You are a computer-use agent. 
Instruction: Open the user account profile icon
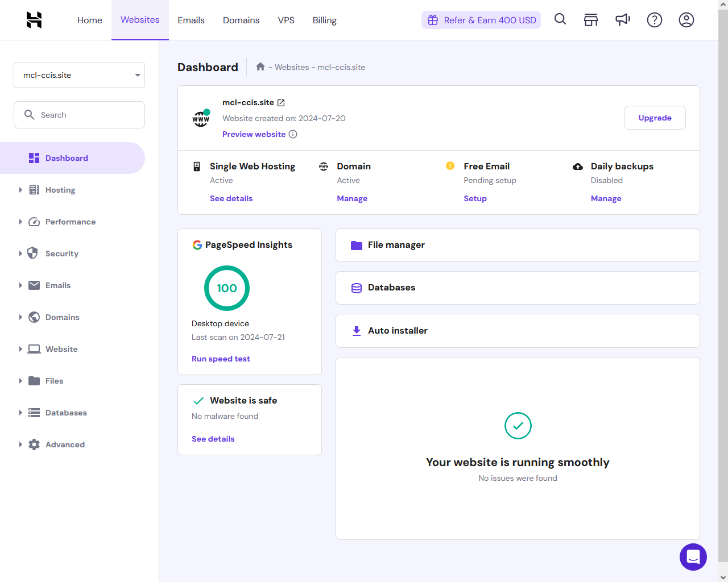pos(686,20)
